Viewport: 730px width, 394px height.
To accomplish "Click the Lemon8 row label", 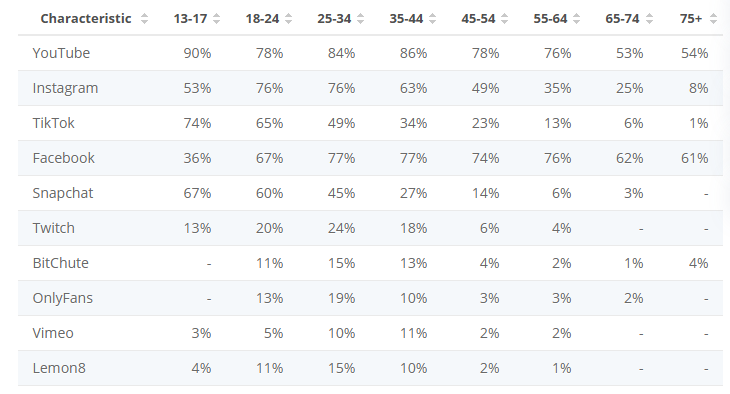I will (x=59, y=368).
